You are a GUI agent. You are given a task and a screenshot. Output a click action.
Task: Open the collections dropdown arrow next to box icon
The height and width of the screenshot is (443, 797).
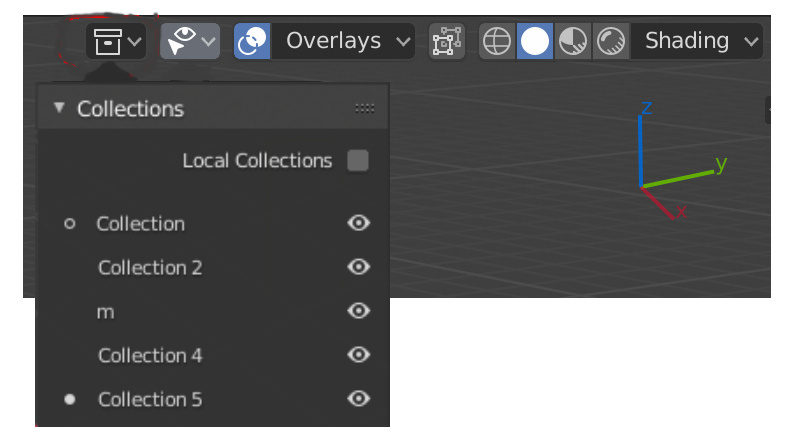tap(135, 41)
